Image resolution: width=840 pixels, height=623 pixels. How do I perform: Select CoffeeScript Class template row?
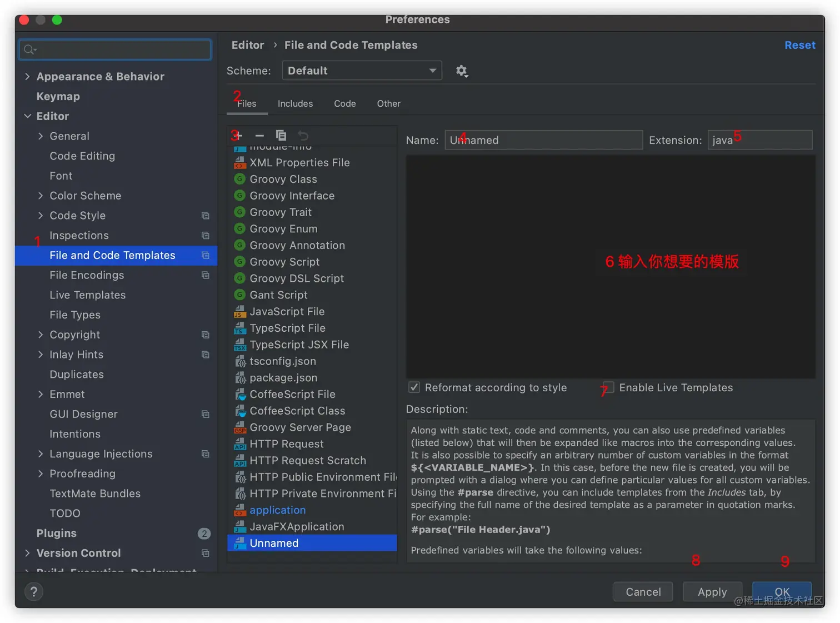point(312,411)
